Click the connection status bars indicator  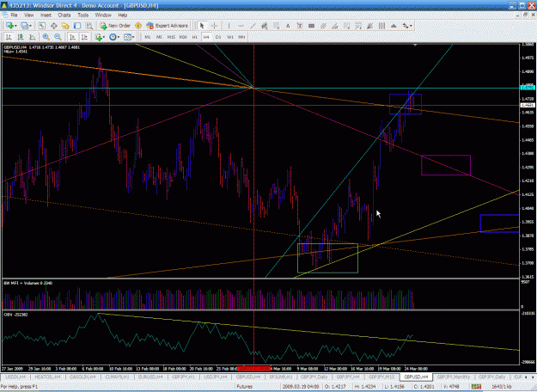click(476, 387)
